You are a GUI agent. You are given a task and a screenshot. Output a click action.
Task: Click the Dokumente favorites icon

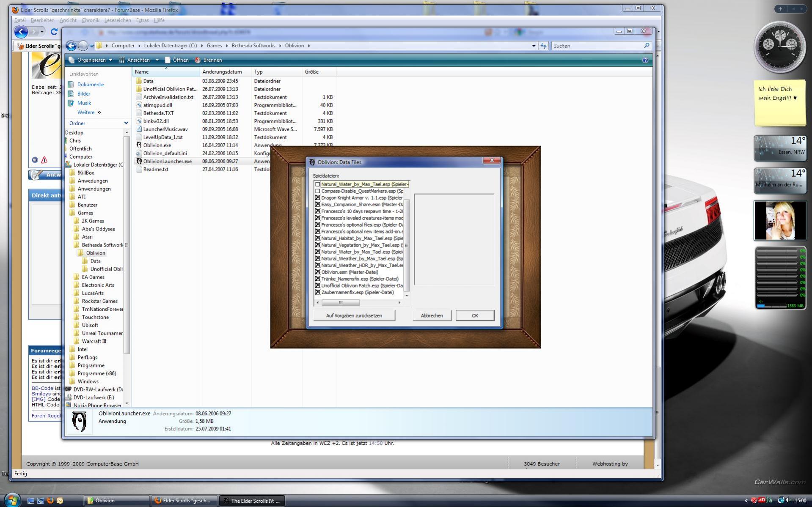(71, 84)
